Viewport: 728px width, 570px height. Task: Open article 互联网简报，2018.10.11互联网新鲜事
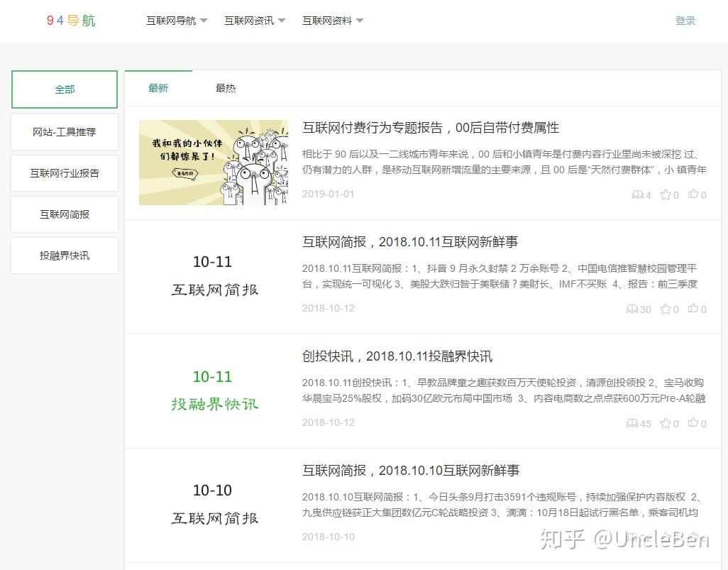[410, 242]
